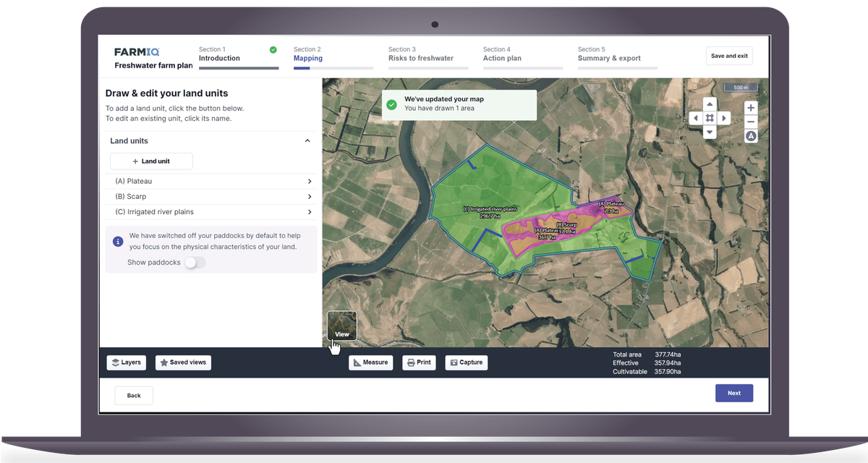This screenshot has height=463, width=868.
Task: Select the Measure tool
Action: coord(371,362)
